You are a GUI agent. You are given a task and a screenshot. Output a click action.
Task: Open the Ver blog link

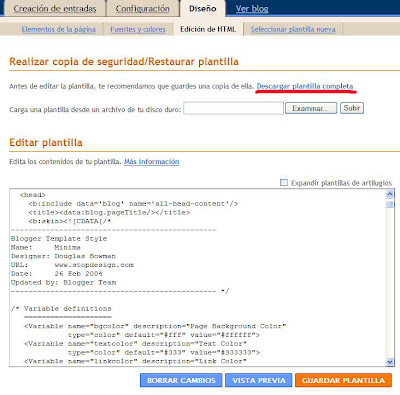coord(252,9)
